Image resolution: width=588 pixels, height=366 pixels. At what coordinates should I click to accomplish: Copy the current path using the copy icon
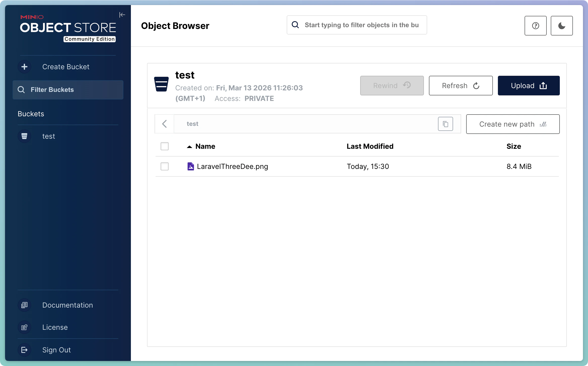coord(445,124)
